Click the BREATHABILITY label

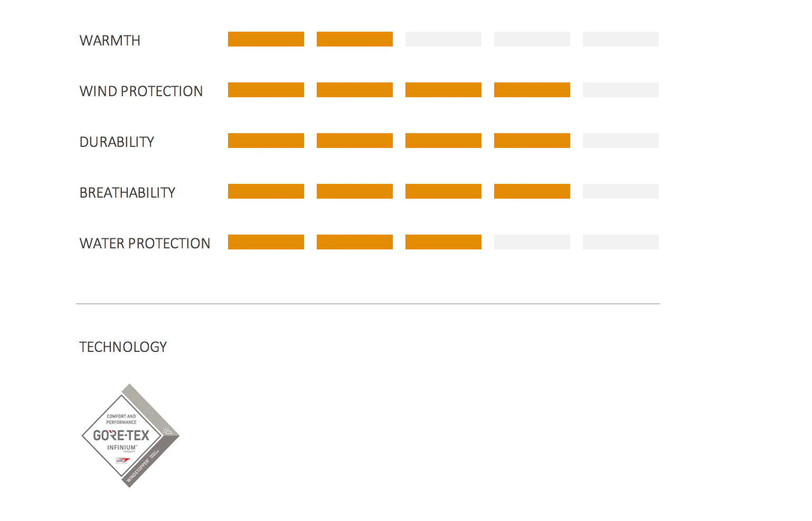point(127,193)
